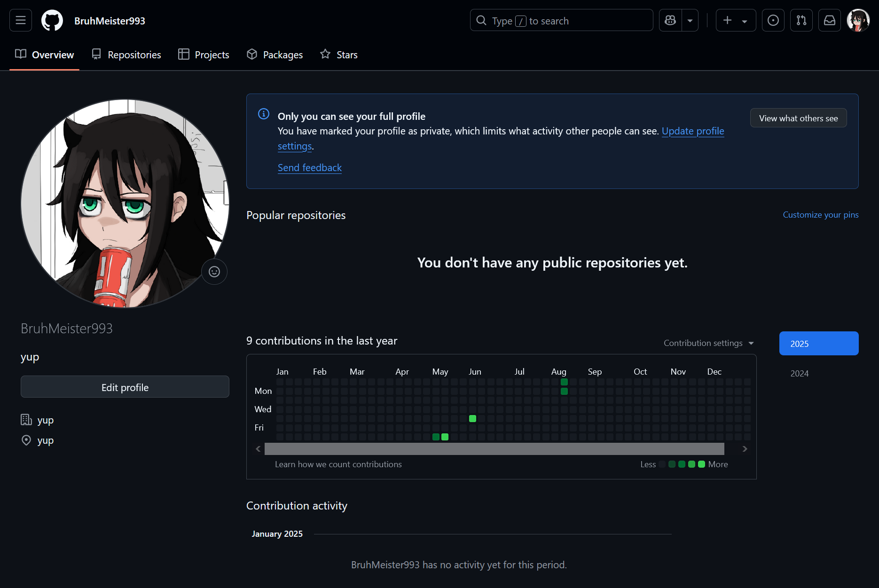Click the Send feedback link

(309, 168)
